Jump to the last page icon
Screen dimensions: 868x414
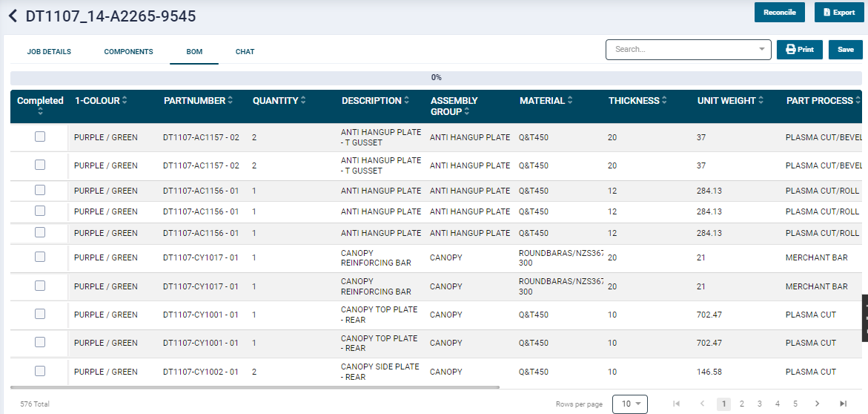(x=843, y=404)
